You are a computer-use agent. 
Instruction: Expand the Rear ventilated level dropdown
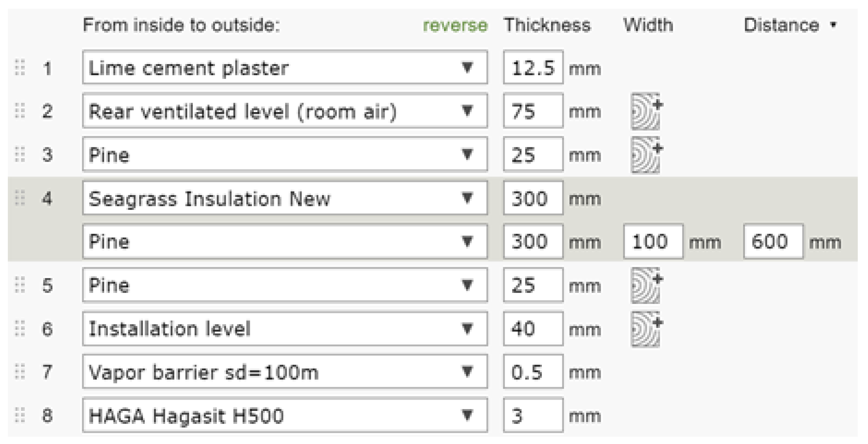pyautogui.click(x=285, y=111)
